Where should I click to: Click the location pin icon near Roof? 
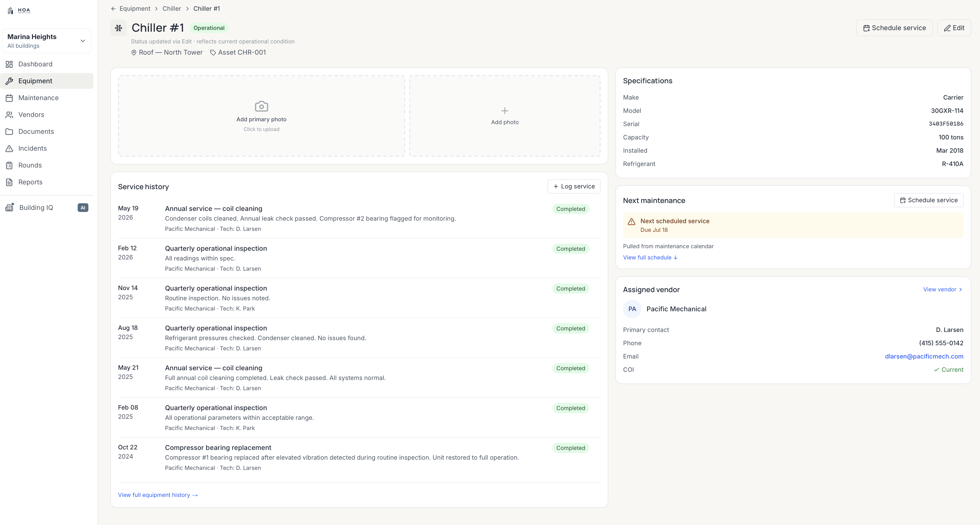pyautogui.click(x=134, y=53)
